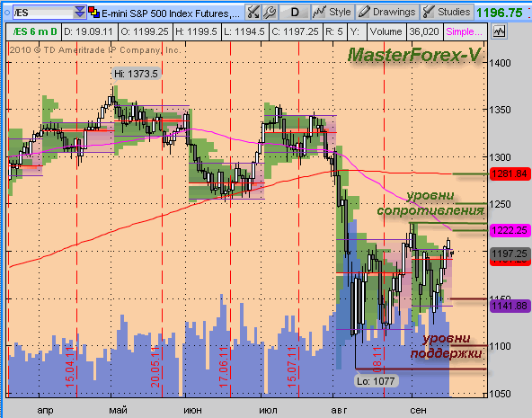The height and width of the screenshot is (418, 532).
Task: Click the 1197.25 current price label
Action: click(x=510, y=253)
